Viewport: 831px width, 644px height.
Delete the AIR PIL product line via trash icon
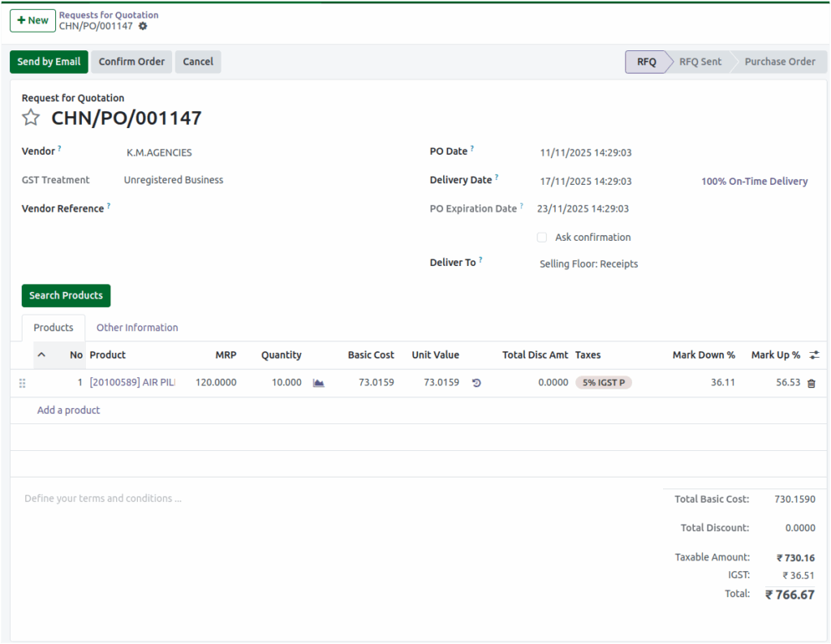point(812,382)
